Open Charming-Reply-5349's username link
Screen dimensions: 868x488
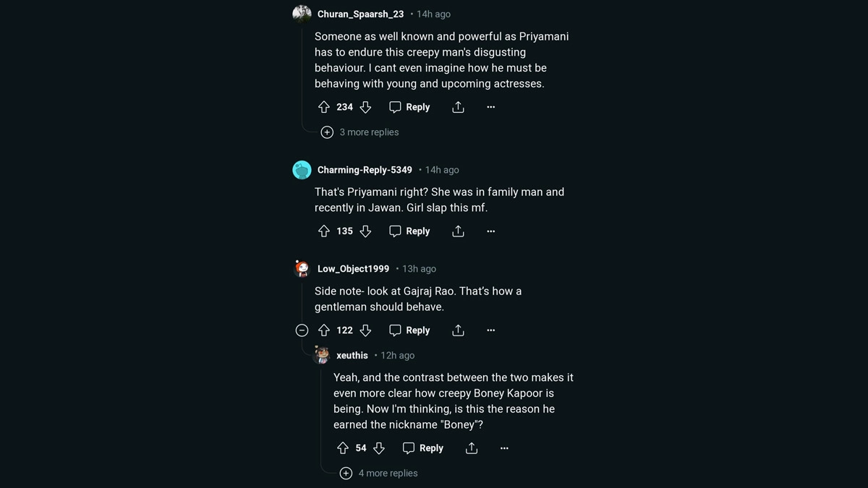tap(365, 170)
